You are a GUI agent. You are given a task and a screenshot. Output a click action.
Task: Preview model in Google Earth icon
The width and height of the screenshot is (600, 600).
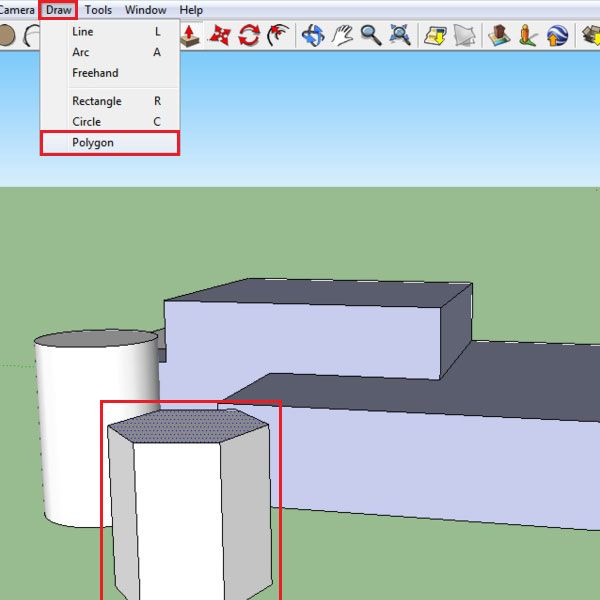tap(557, 36)
